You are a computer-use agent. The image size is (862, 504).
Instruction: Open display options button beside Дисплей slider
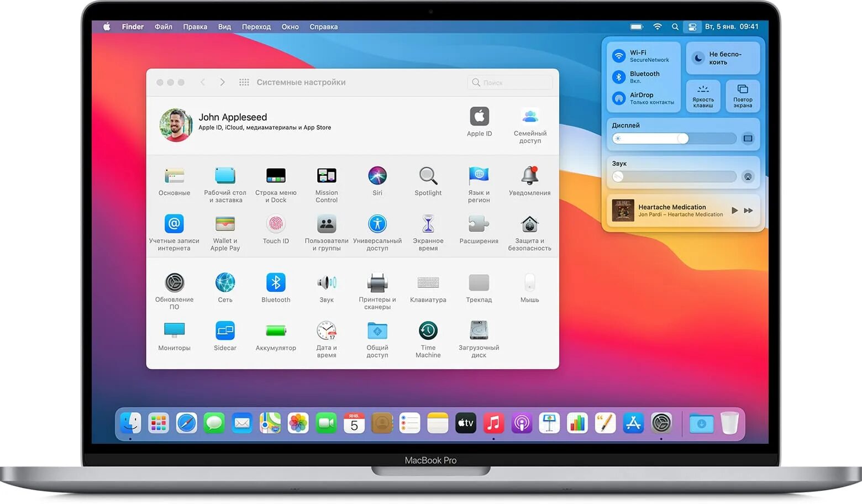[x=748, y=138]
